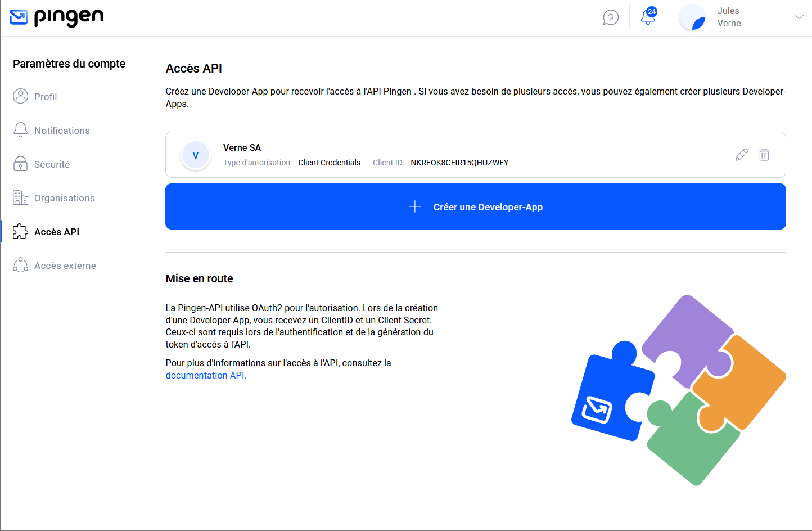The image size is (812, 531).
Task: Select Sécurité in the sidebar
Action: point(52,164)
